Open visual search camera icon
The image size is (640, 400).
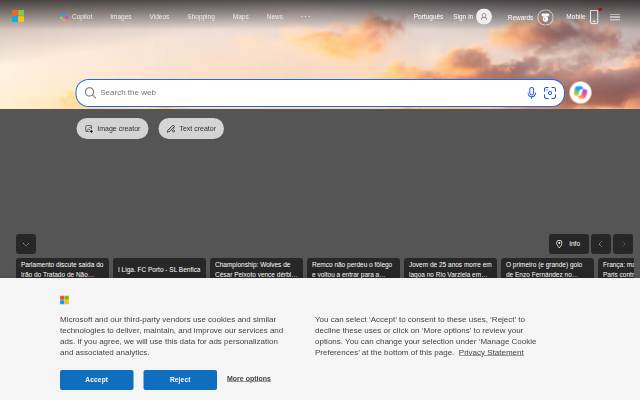pos(550,93)
